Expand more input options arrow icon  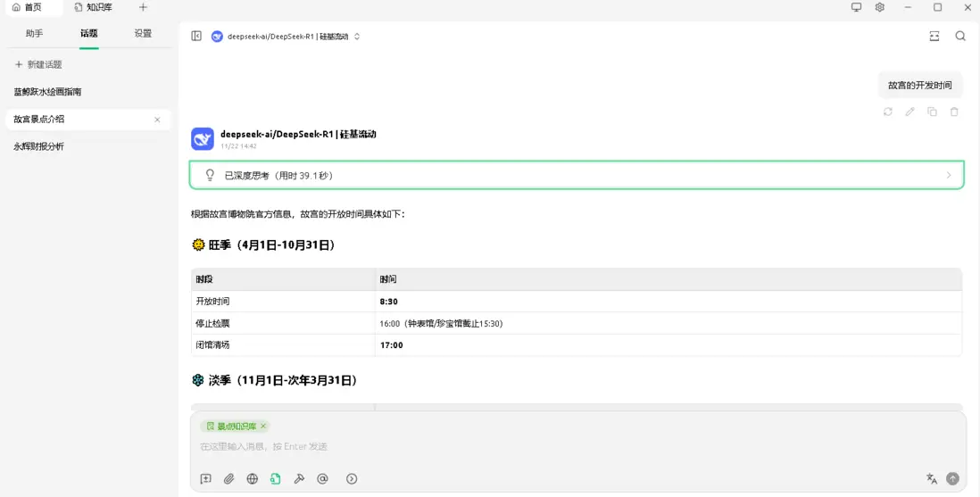(x=352, y=479)
